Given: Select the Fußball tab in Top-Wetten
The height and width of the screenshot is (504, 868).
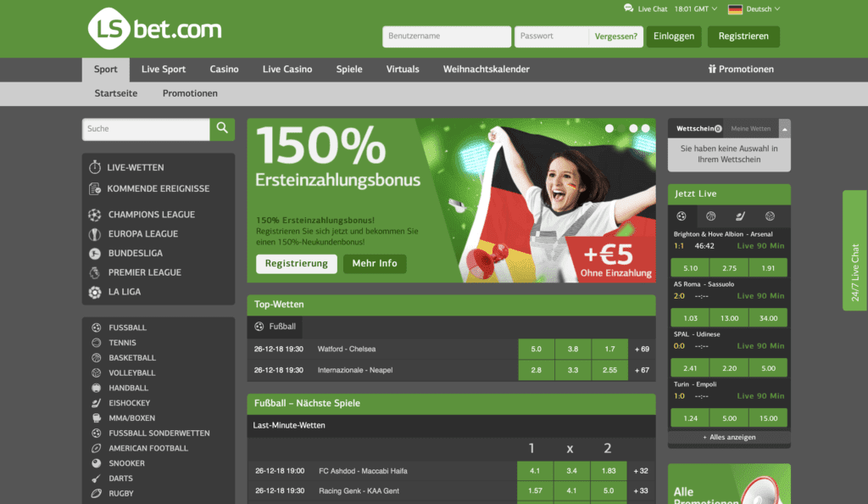Looking at the screenshot, I should tap(275, 327).
